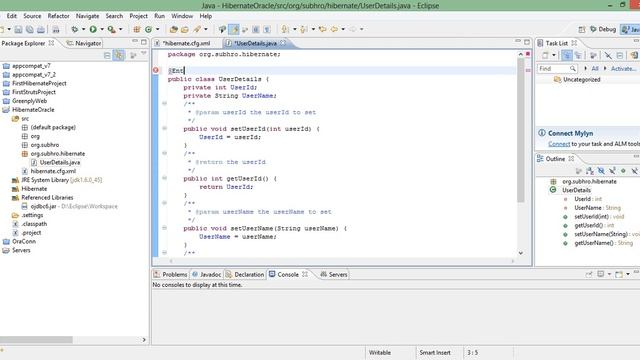Click the Connect link for Mylyn

tap(559, 144)
